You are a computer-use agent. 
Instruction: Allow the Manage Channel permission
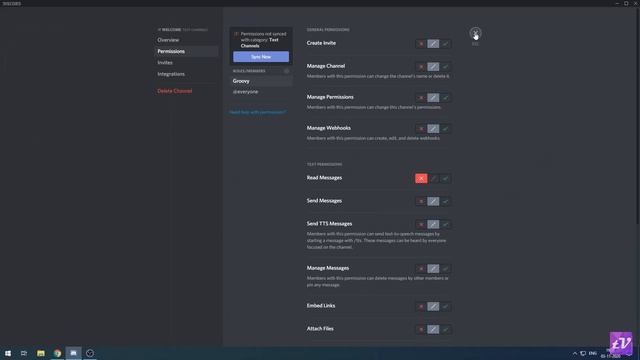point(445,67)
